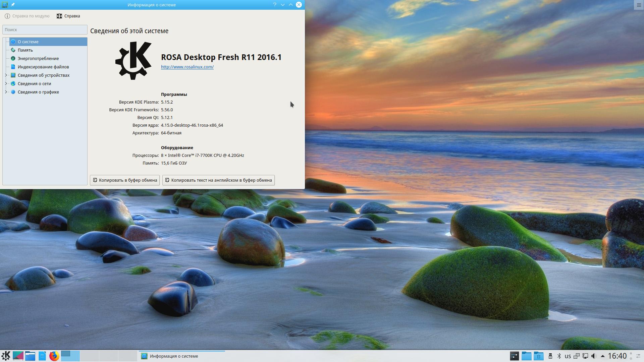The width and height of the screenshot is (644, 362).
Task: Expand Сведения о сети tree node
Action: coord(6,83)
